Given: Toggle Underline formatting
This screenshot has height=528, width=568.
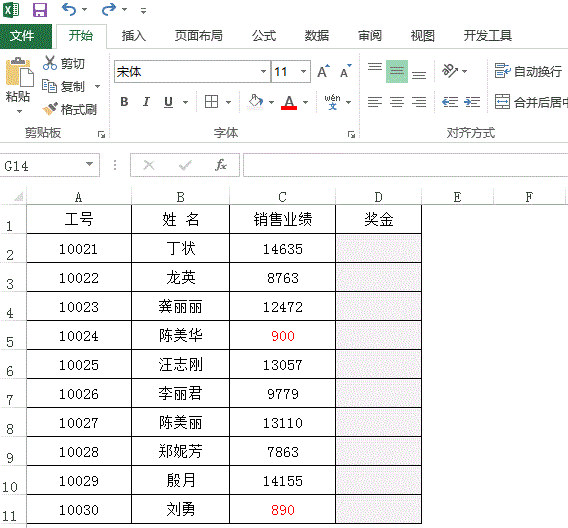Looking at the screenshot, I should click(x=168, y=102).
